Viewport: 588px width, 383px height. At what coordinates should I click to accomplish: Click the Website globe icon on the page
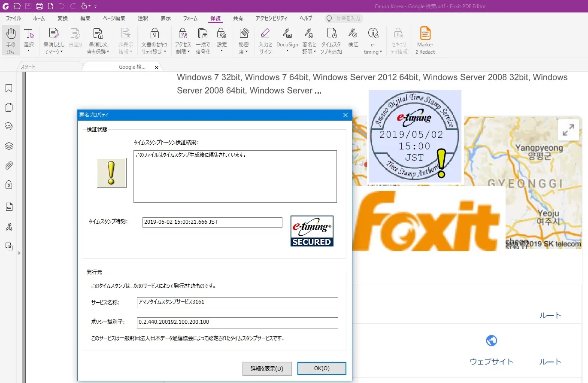point(491,341)
